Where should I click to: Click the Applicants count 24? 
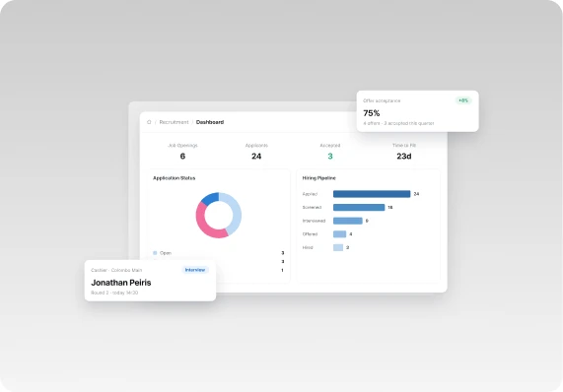256,156
